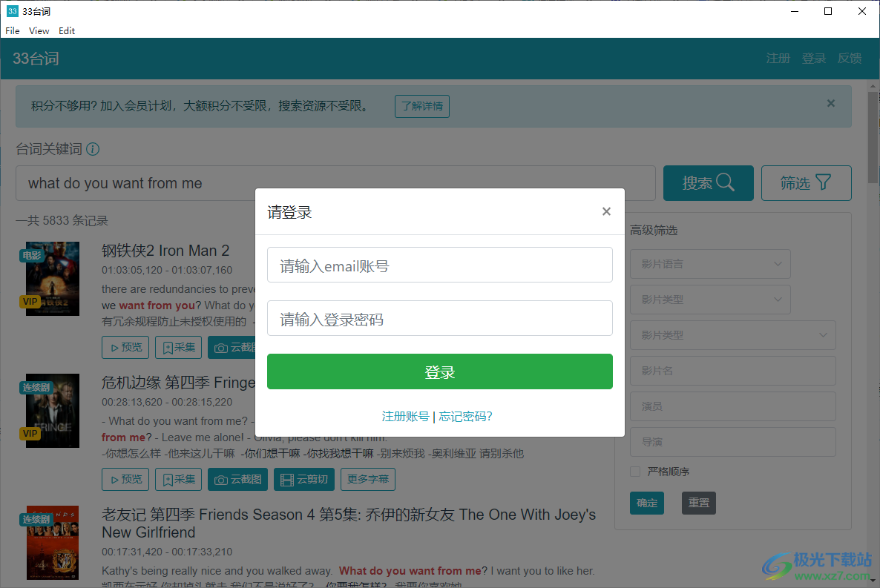Screen dimensions: 880x588
Task: Click the 筛选 filter funnel button
Action: click(x=806, y=183)
